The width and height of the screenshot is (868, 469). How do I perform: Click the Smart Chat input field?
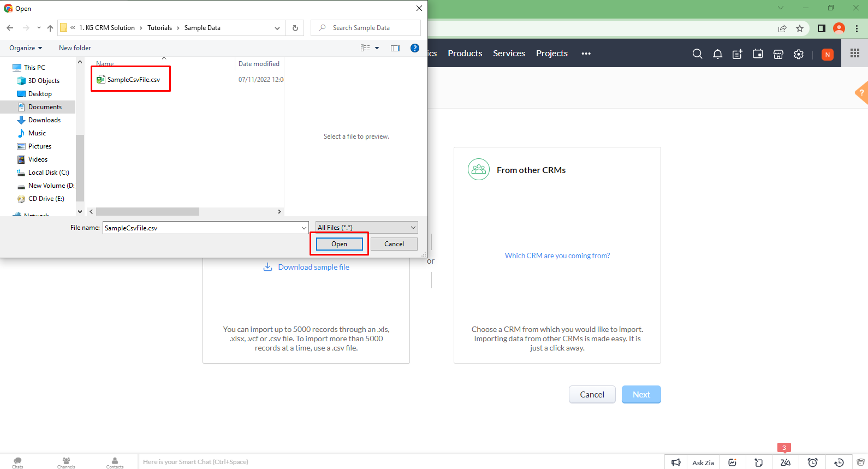[x=401, y=462]
